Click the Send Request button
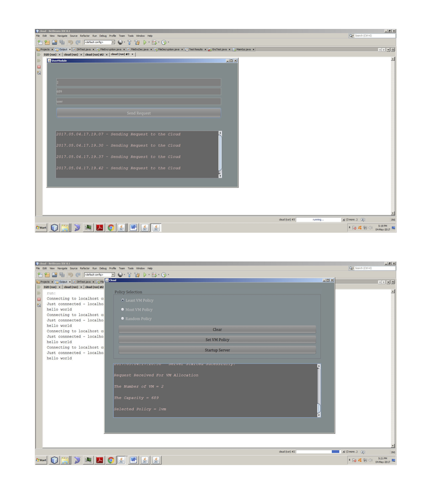Image resolution: width=430 pixels, height=504 pixels. coord(138,113)
